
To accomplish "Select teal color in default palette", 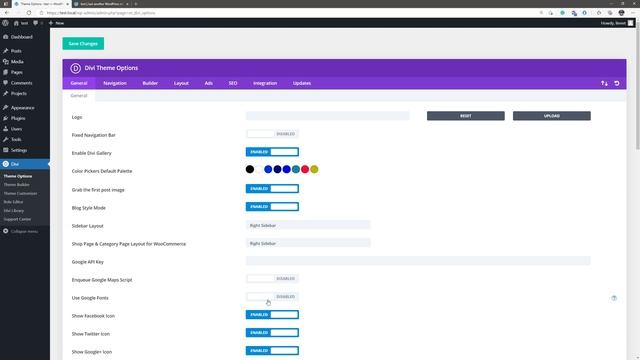I will (296, 169).
